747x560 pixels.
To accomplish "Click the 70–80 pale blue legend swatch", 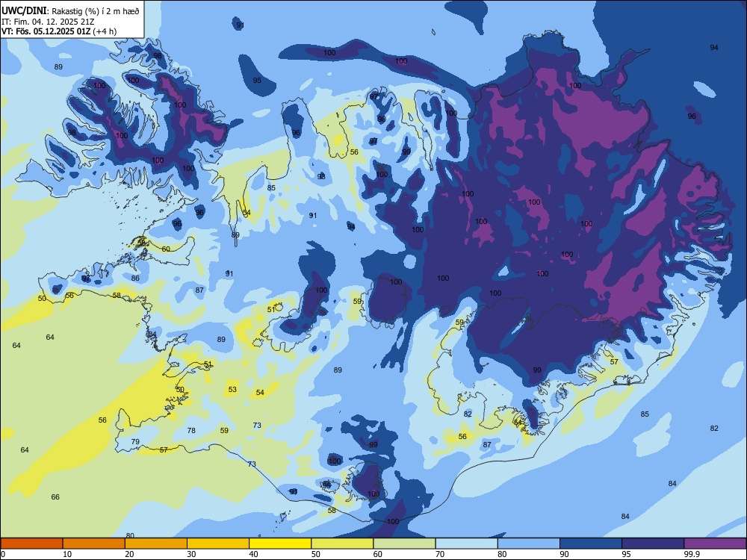I will coord(467,544).
